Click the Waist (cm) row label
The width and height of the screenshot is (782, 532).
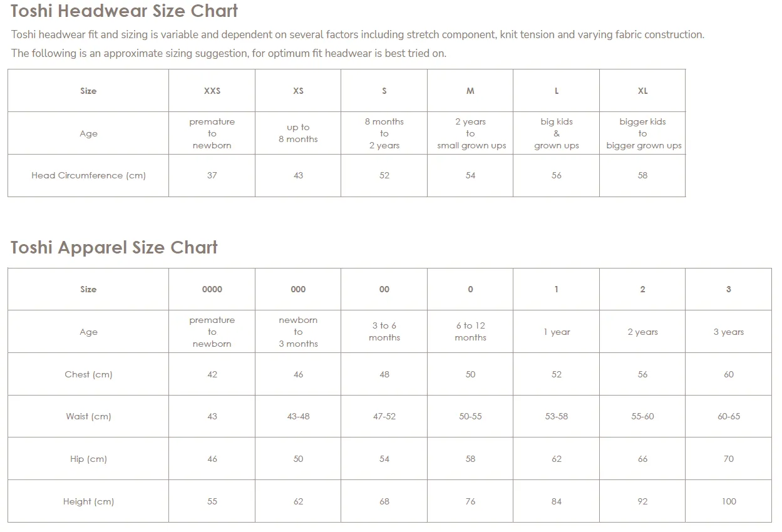click(88, 417)
